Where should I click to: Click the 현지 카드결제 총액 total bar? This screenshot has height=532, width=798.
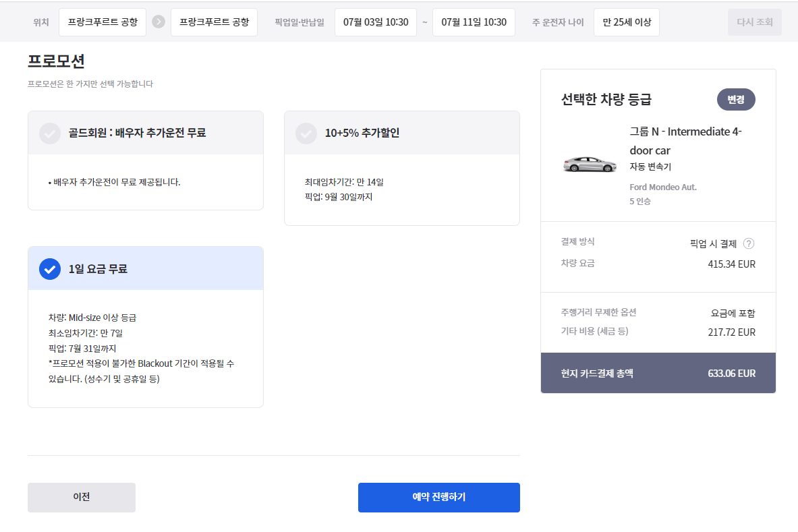pyautogui.click(x=658, y=373)
